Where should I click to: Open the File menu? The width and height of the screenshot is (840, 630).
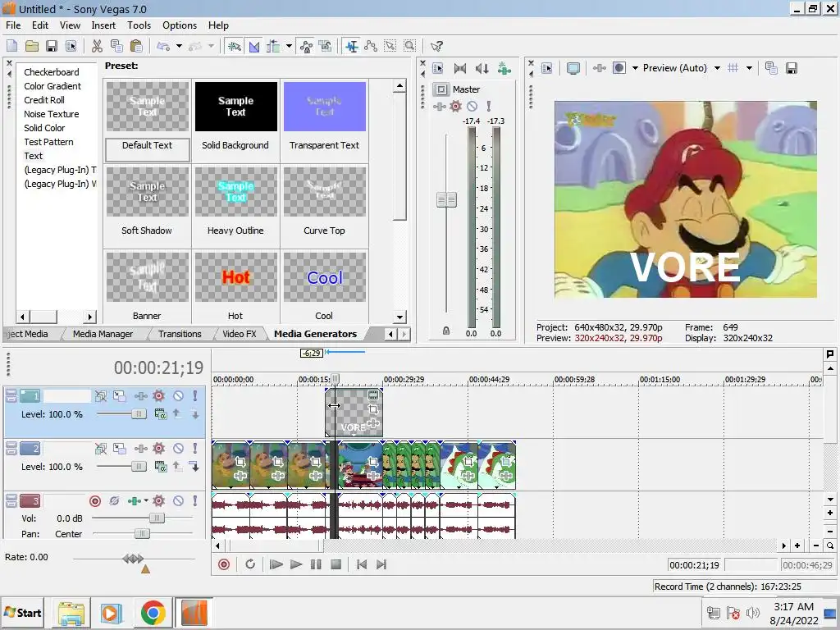click(x=13, y=25)
